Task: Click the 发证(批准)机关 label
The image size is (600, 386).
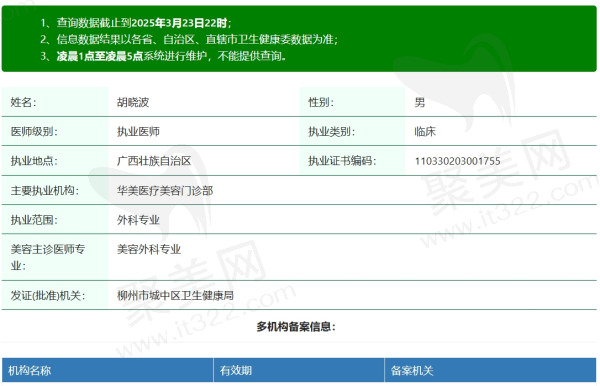Action: pos(48,295)
